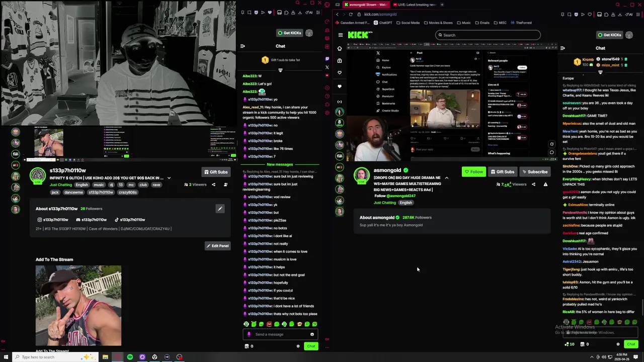644x362 pixels.
Task: Expand the s133p7h0110w stream title chevron
Action: pyautogui.click(x=169, y=178)
